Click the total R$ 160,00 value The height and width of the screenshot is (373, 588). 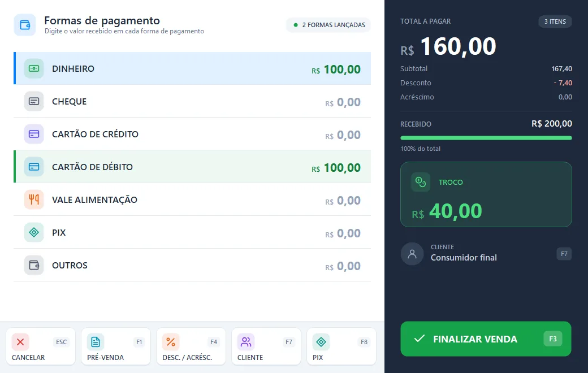(448, 46)
